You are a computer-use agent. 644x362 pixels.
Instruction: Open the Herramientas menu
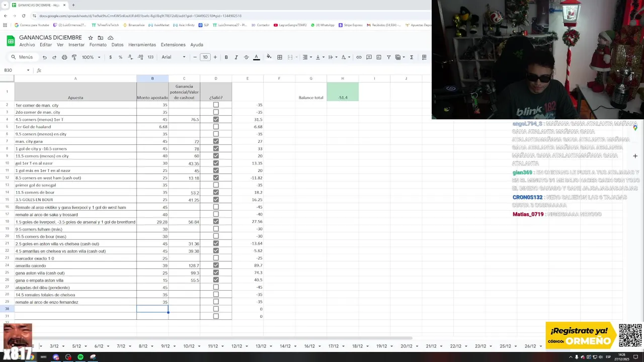[x=142, y=45]
